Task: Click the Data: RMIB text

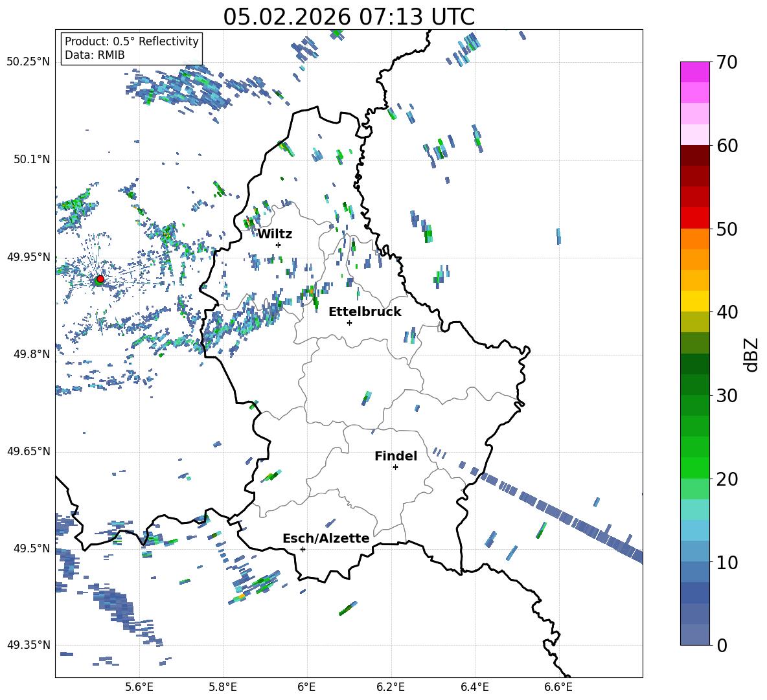Action: point(95,55)
